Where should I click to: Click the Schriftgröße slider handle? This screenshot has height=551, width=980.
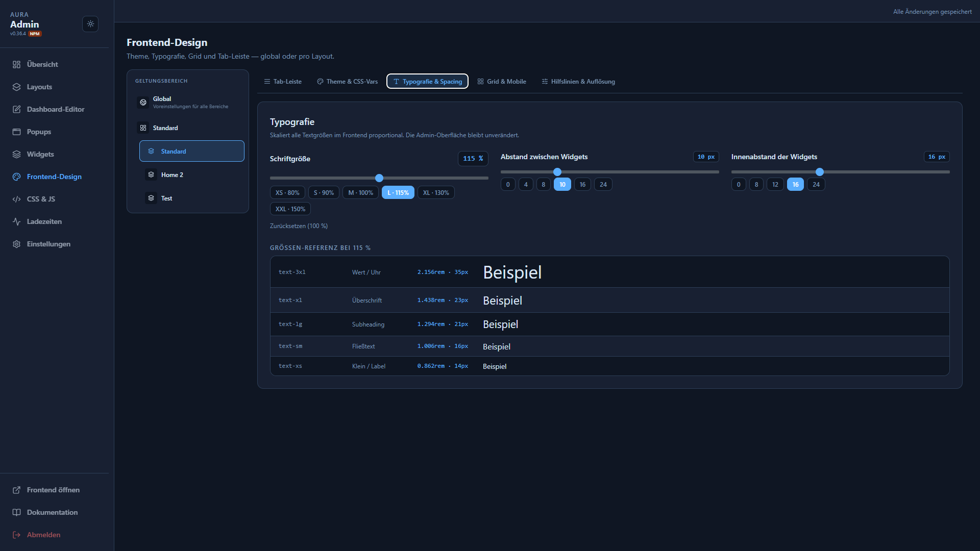[x=379, y=178]
